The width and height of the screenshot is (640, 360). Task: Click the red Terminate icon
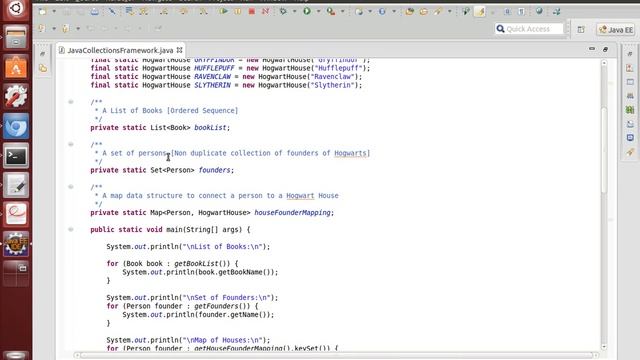[x=251, y=11]
